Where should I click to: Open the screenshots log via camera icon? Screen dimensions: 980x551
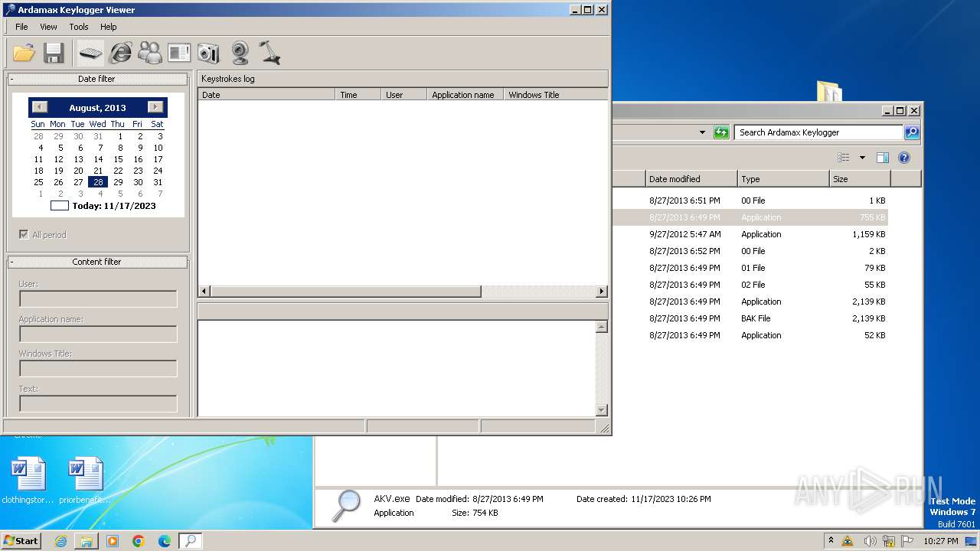pos(208,53)
